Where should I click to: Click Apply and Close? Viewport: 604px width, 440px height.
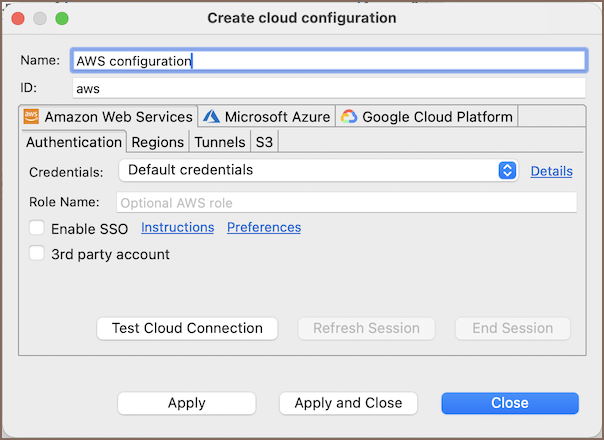348,403
